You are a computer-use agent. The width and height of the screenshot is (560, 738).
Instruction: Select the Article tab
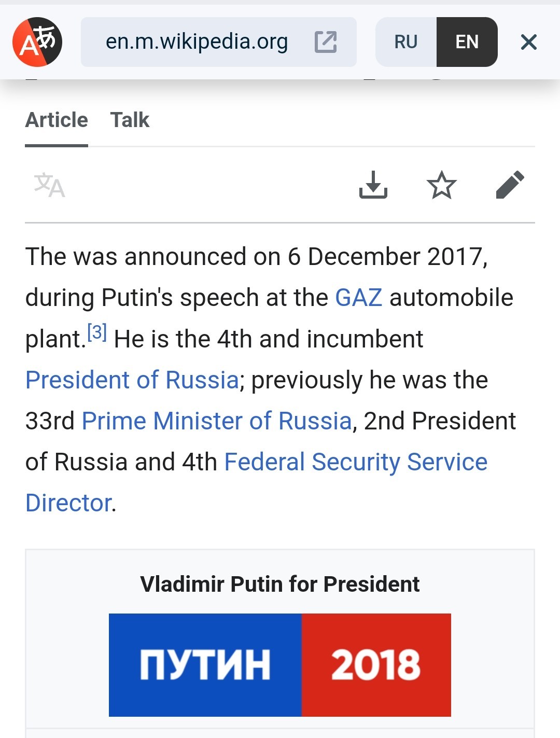[57, 120]
